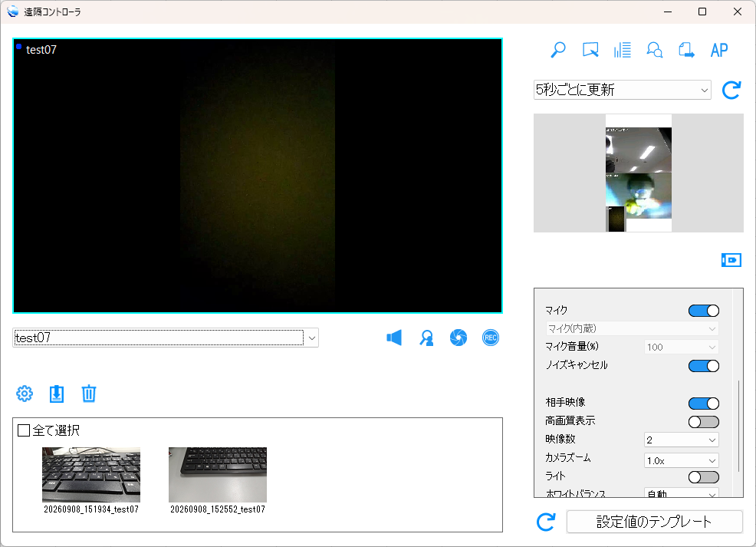Screen dimensions: 756x547
Task: Click 設定値のテンプレート button
Action: tap(654, 522)
